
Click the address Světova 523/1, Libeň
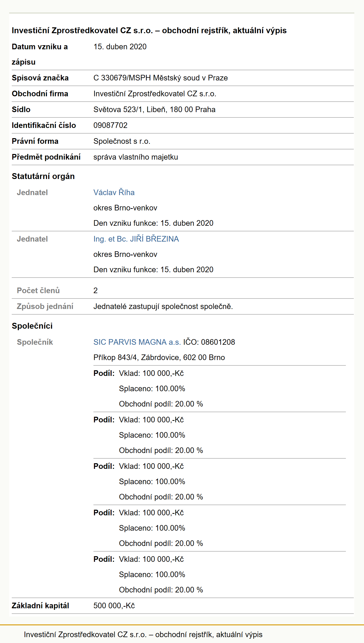coord(130,110)
